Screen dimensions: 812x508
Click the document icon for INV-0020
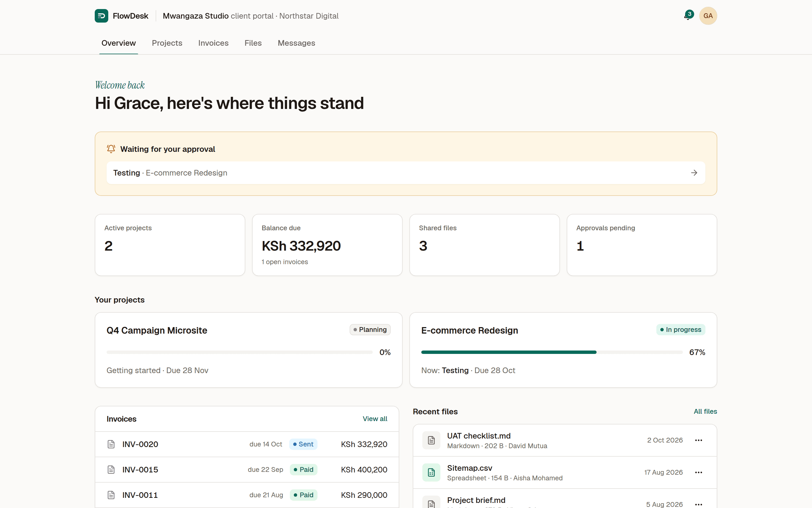(111, 444)
